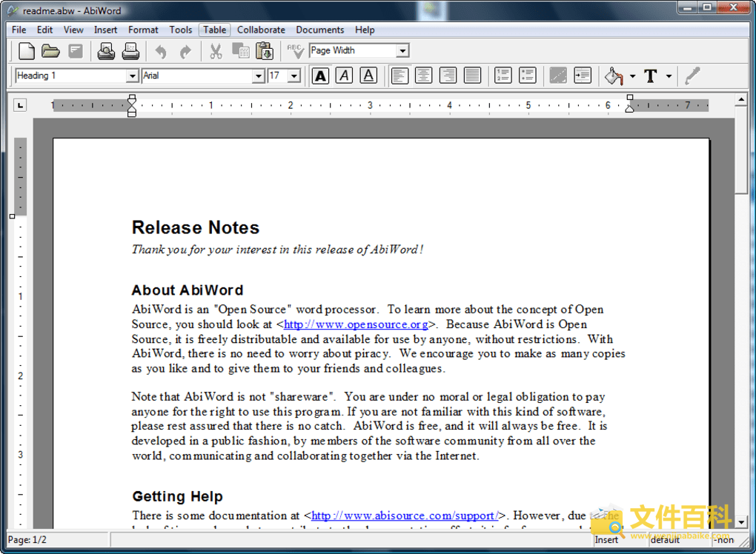Open the font size 17 dropdown
Image resolution: width=756 pixels, height=554 pixels.
click(x=294, y=76)
